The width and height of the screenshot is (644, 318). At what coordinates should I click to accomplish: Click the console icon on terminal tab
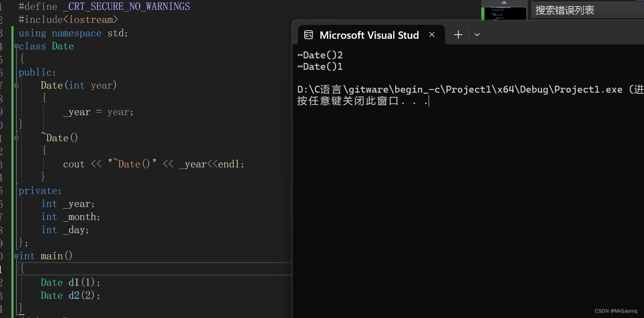point(309,35)
